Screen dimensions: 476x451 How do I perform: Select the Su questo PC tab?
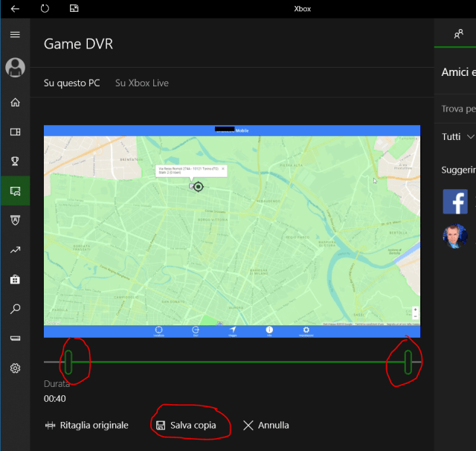[71, 83]
